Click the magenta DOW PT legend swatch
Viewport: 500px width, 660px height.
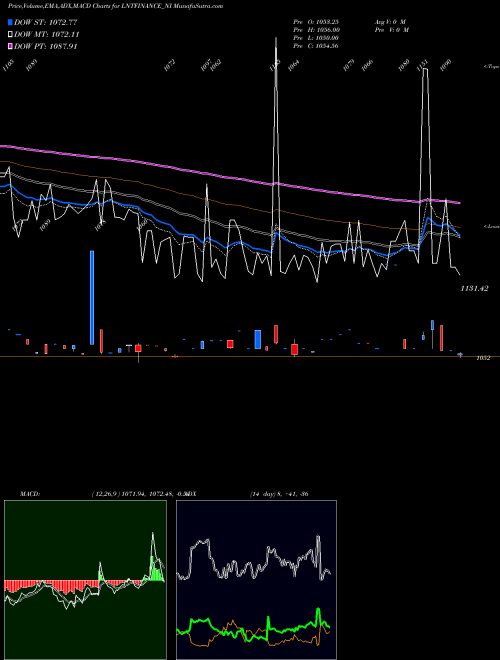click(11, 46)
